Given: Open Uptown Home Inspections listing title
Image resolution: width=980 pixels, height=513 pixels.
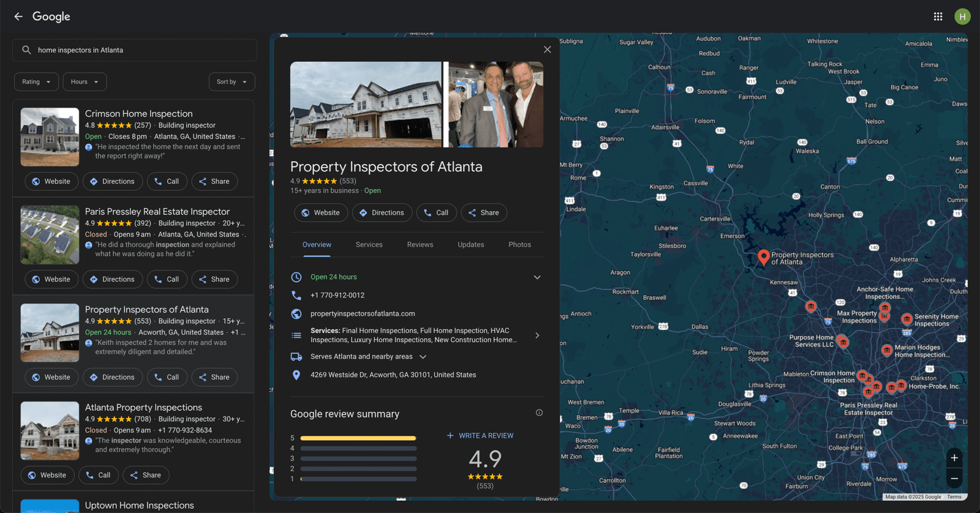Looking at the screenshot, I should (140, 506).
